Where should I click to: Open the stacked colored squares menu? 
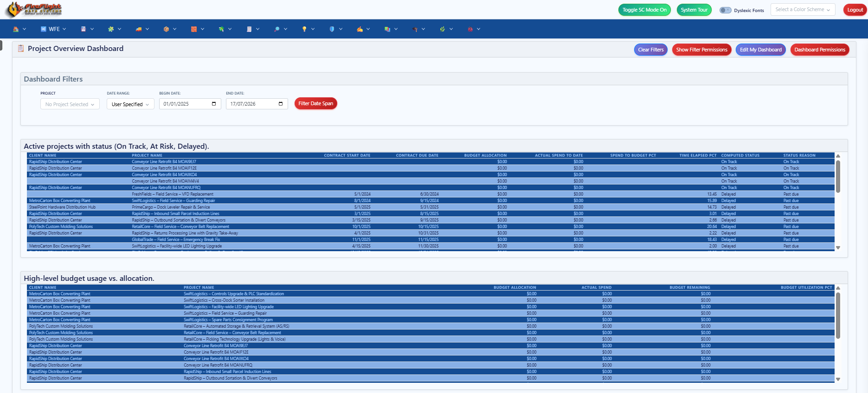(391, 29)
